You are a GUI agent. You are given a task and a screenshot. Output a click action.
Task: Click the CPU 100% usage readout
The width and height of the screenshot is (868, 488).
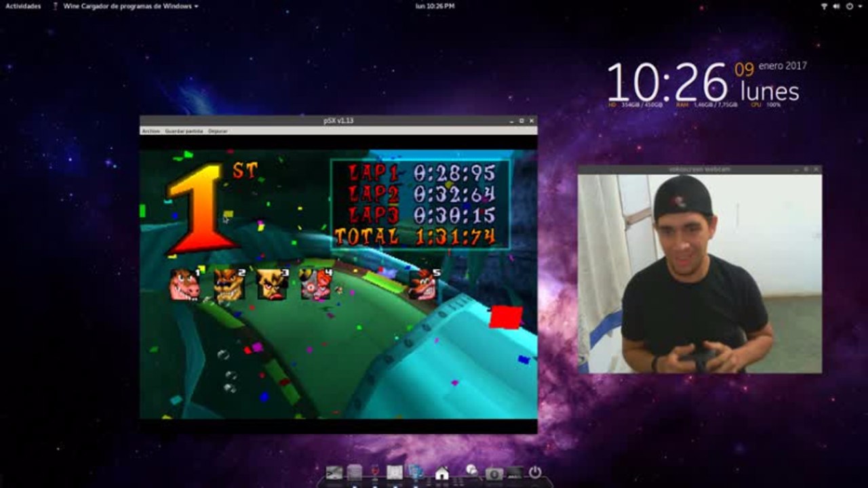click(x=766, y=105)
